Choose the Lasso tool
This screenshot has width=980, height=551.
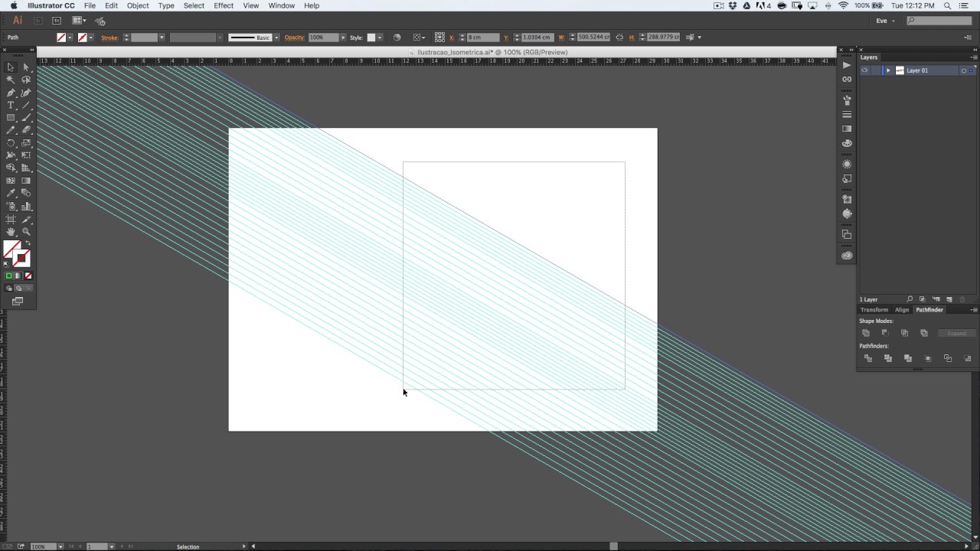tap(26, 80)
